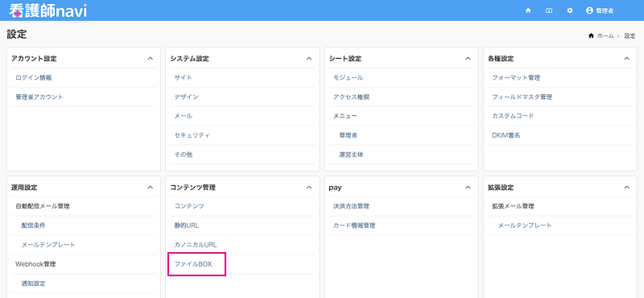644x298 pixels.
Task: Collapse the 運用設定 panel
Action: (x=151, y=188)
